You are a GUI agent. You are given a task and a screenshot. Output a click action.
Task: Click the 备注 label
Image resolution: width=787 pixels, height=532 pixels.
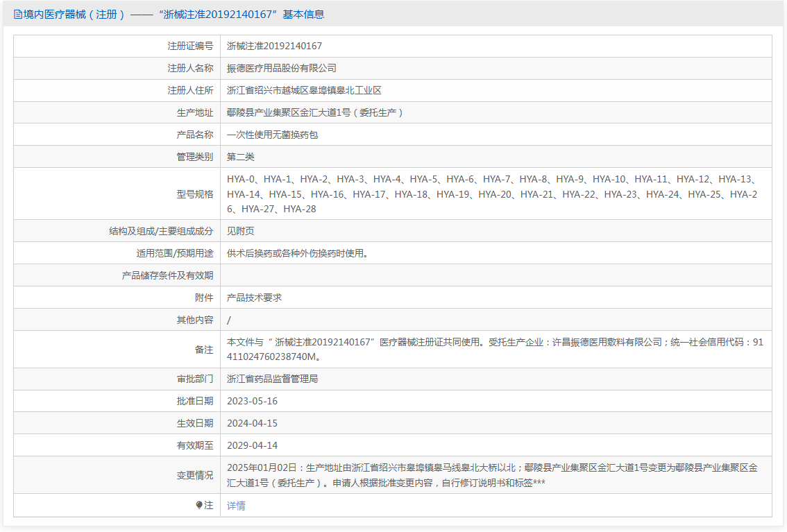point(204,350)
